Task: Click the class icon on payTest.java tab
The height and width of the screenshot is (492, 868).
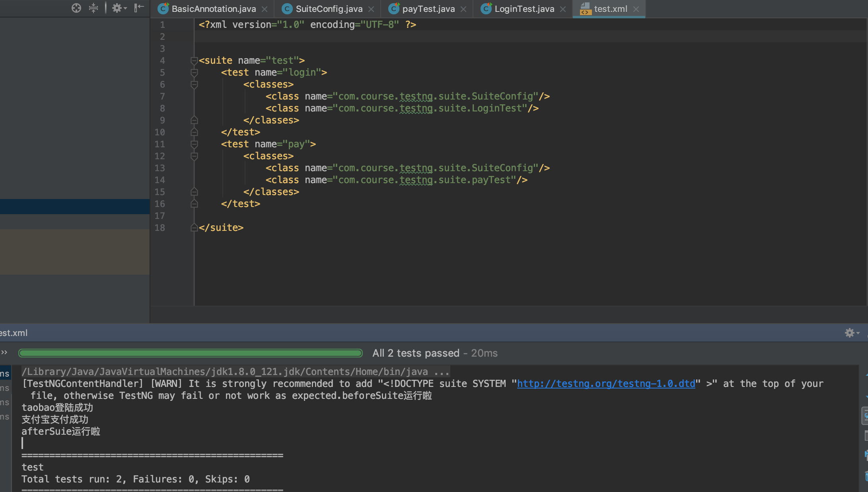Action: (x=394, y=9)
